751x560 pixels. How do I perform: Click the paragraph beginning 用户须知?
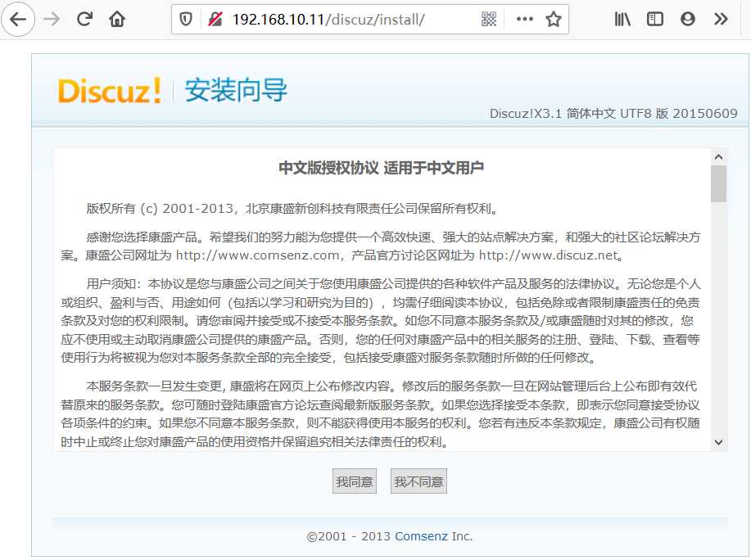pyautogui.click(x=381, y=321)
